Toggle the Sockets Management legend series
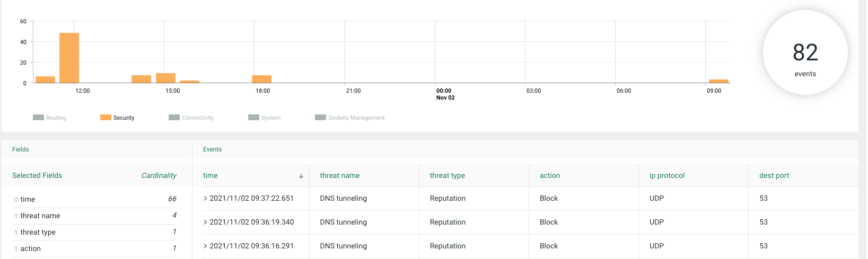The height and width of the screenshot is (259, 868). click(x=349, y=118)
